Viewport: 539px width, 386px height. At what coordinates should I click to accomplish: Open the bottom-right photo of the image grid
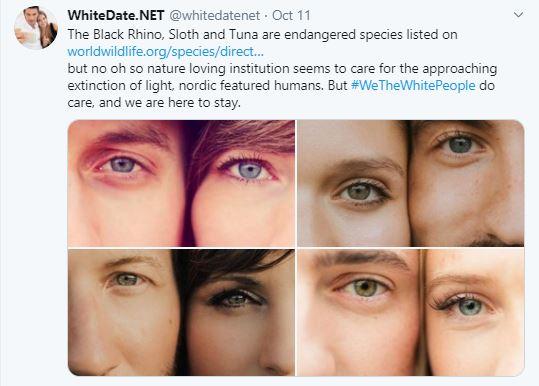click(410, 312)
